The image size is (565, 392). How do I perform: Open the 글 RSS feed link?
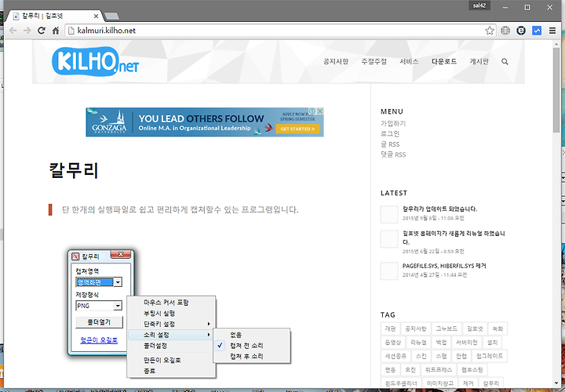click(x=390, y=144)
